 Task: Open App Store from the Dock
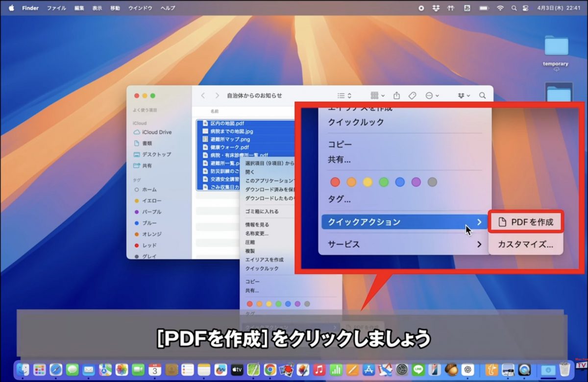pyautogui.click(x=369, y=370)
